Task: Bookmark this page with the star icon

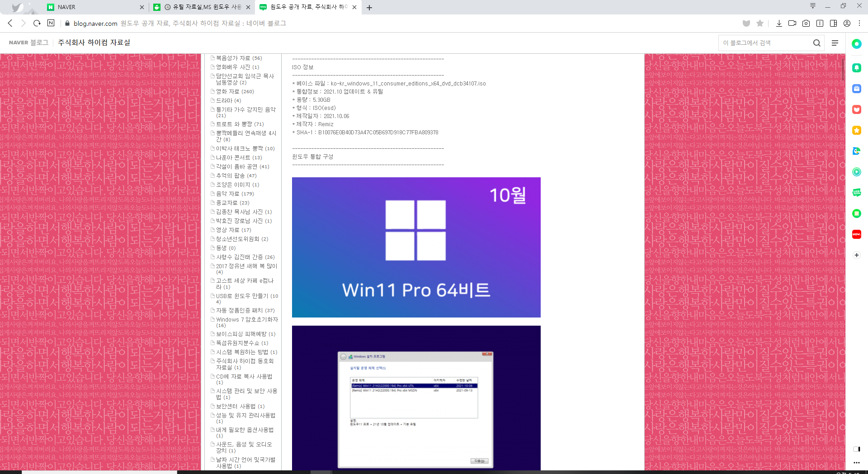Action: point(760,23)
